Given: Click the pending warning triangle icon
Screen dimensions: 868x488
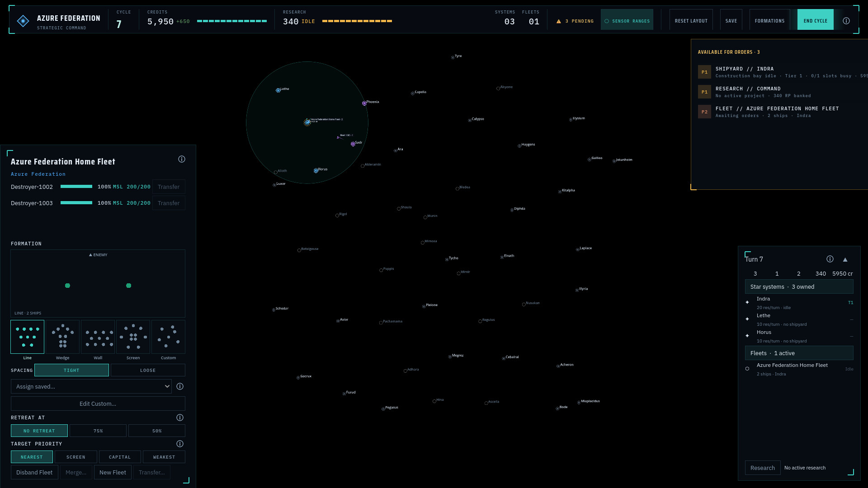Looking at the screenshot, I should pyautogui.click(x=559, y=21).
